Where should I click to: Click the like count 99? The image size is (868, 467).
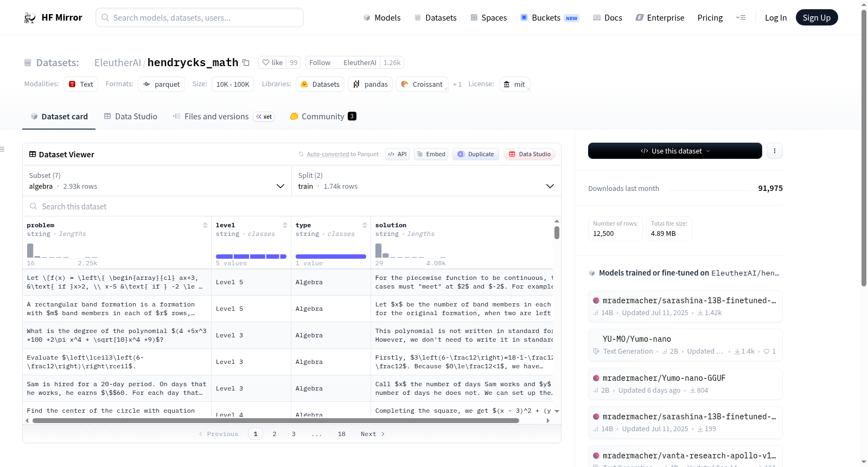point(293,62)
